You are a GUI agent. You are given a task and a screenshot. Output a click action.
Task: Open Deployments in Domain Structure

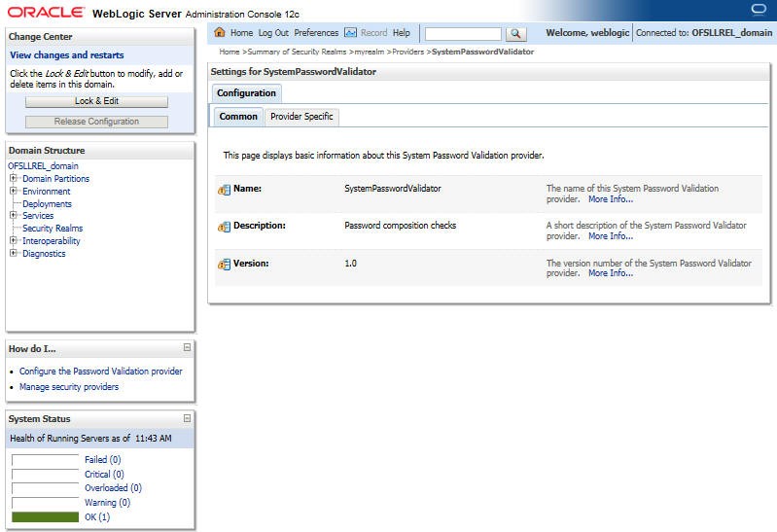47,204
